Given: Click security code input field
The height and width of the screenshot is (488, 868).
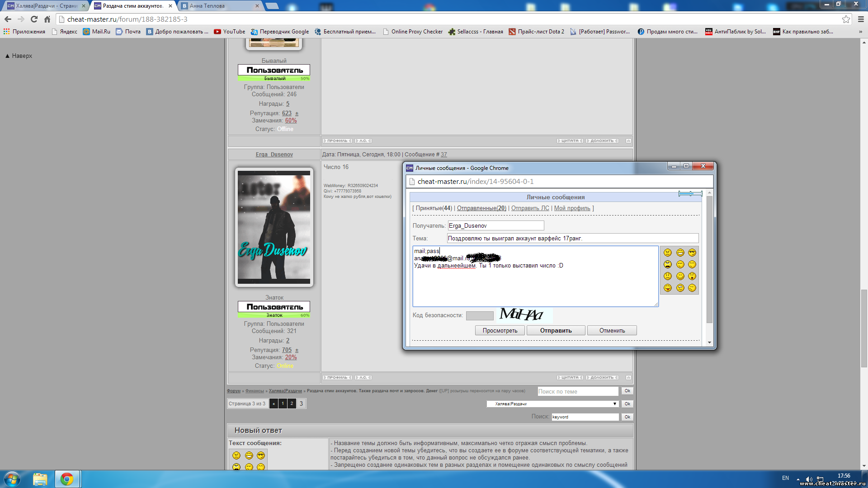Looking at the screenshot, I should point(480,315).
